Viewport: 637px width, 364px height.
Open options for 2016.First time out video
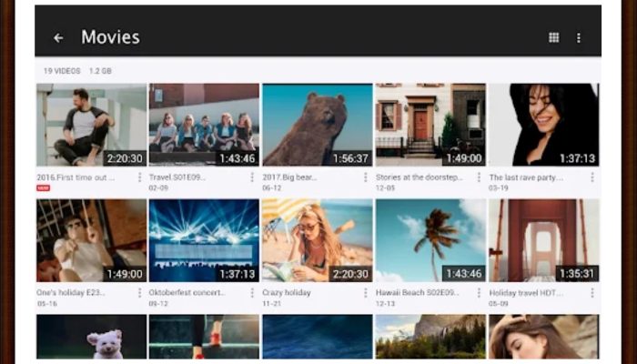(x=139, y=177)
